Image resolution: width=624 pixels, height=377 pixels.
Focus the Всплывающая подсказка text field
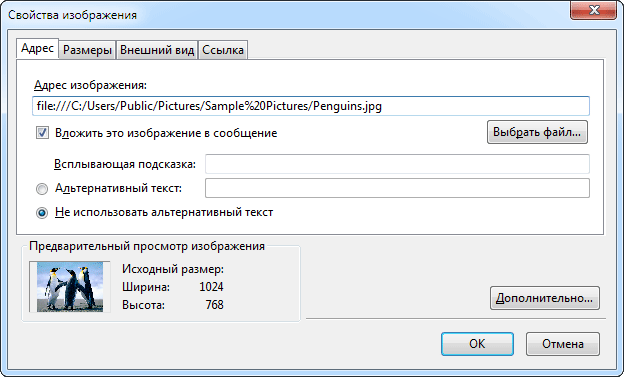pos(397,164)
